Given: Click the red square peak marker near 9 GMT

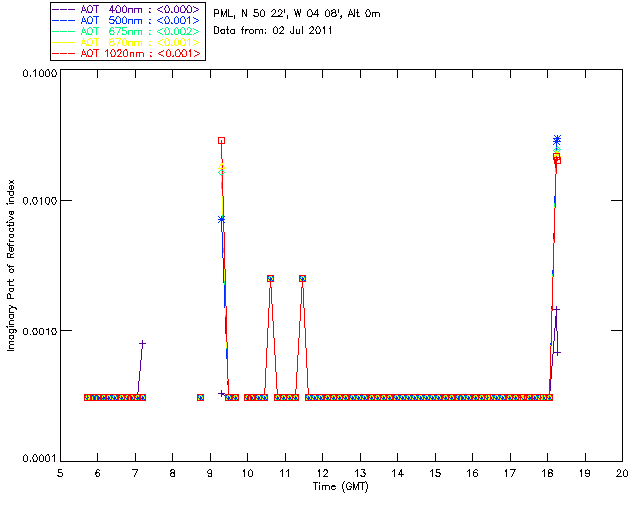Looking at the screenshot, I should pyautogui.click(x=221, y=140).
